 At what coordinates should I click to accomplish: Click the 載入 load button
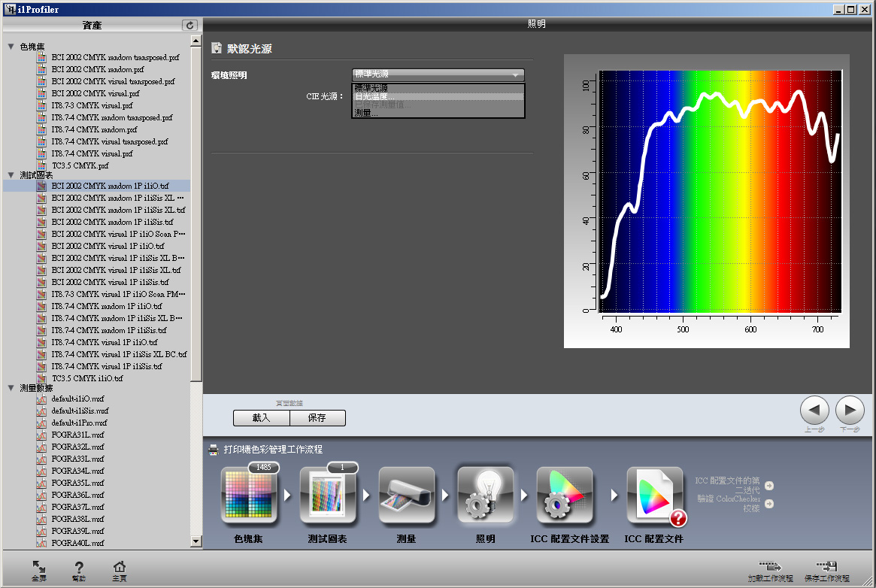(x=261, y=418)
